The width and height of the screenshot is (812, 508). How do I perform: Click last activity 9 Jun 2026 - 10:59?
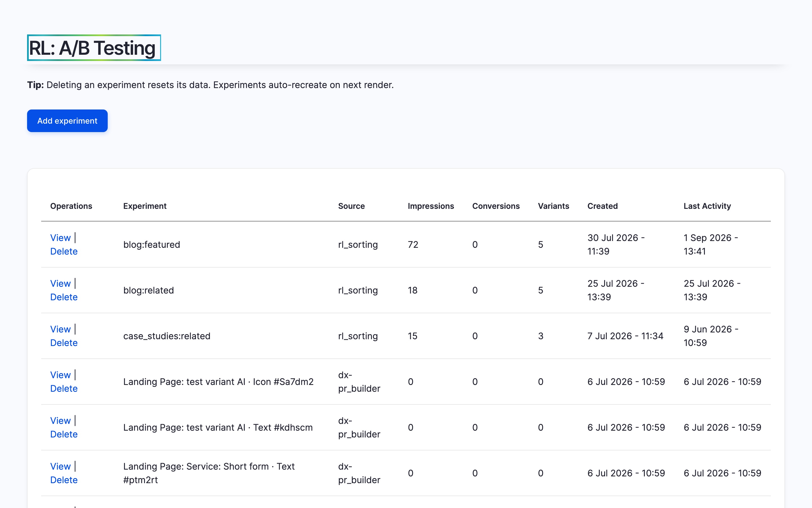click(x=711, y=336)
